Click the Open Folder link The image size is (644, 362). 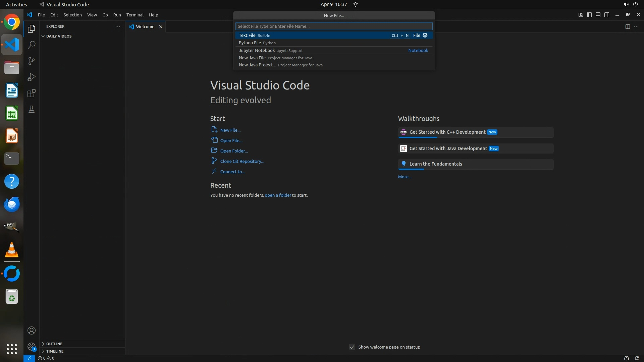234,151
